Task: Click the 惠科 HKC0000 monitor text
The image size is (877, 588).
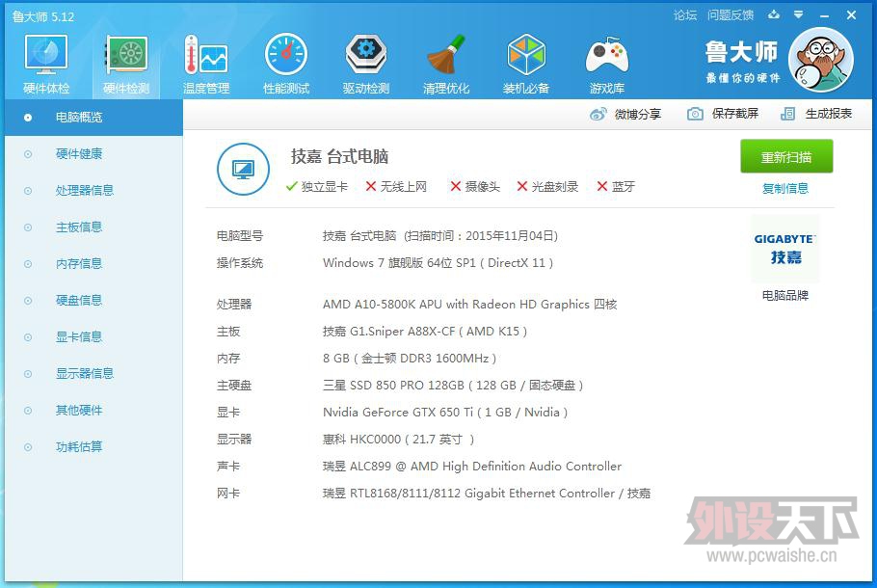Action: point(399,440)
